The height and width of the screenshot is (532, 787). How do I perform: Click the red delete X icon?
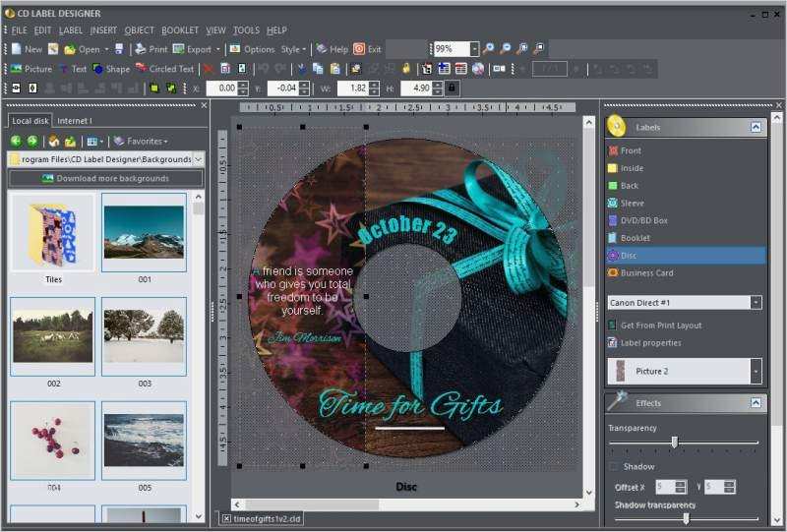click(x=209, y=69)
